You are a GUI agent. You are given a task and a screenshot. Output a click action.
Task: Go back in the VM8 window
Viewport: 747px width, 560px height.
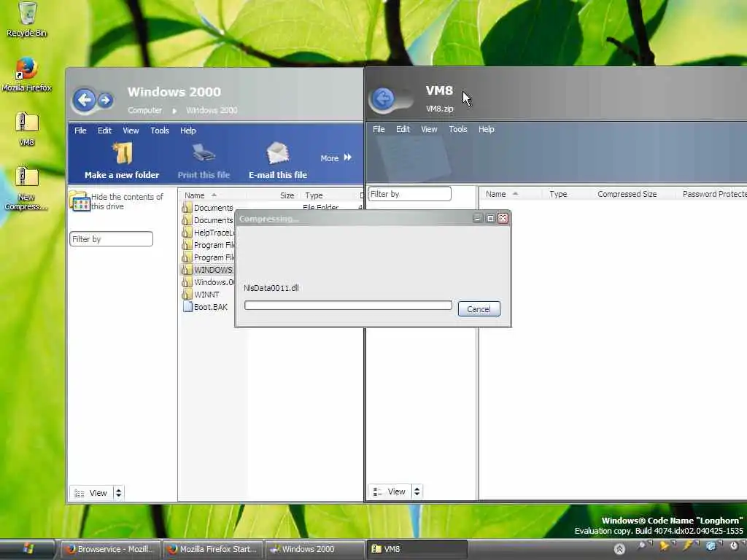pyautogui.click(x=383, y=99)
